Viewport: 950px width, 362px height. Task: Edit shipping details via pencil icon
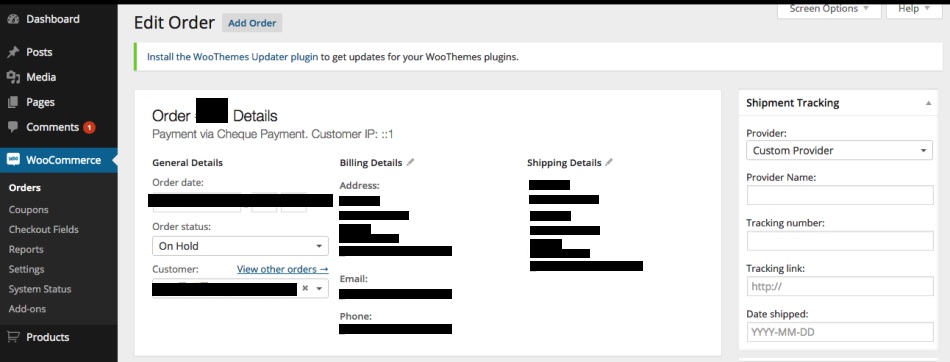[x=609, y=163]
